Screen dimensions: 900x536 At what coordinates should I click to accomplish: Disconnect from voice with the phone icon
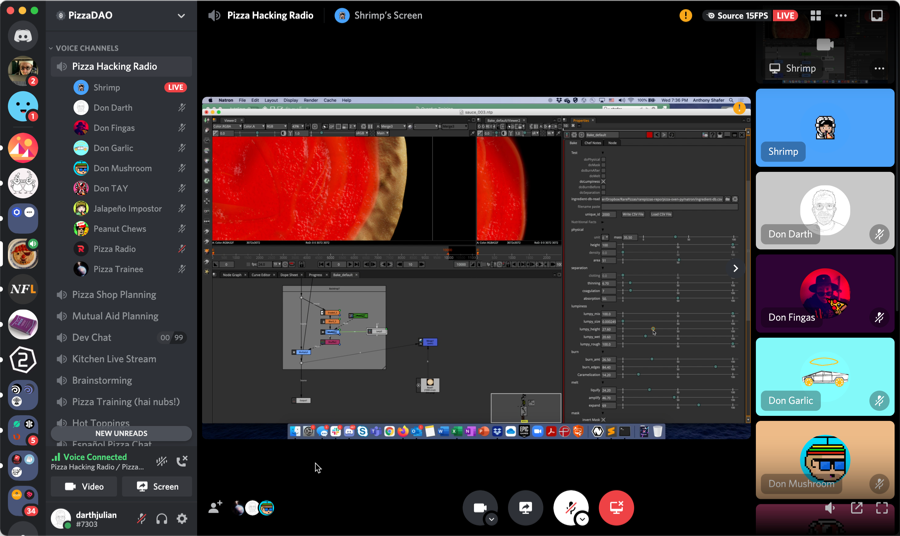point(182,461)
